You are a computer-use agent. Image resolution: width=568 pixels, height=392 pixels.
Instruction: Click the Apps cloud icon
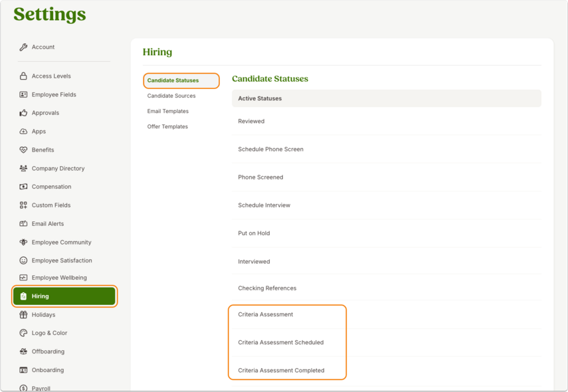click(23, 132)
